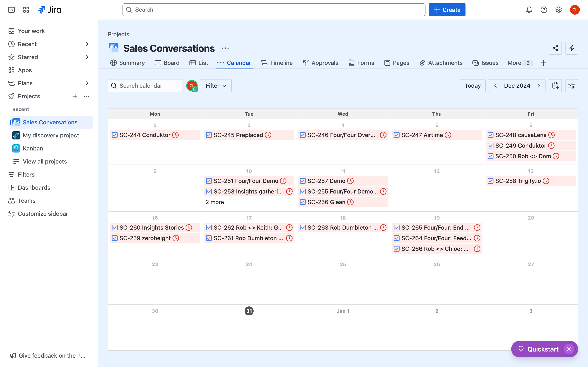Open the notifications bell icon
Image resolution: width=588 pixels, height=367 pixels.
(529, 10)
